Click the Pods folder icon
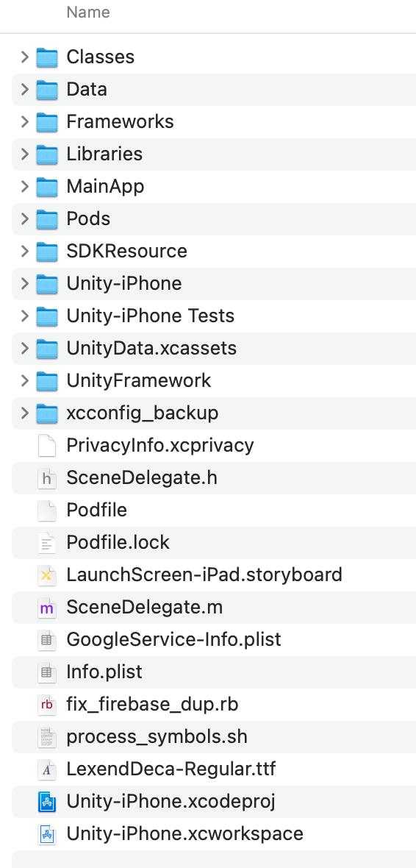The image size is (416, 868). [47, 219]
